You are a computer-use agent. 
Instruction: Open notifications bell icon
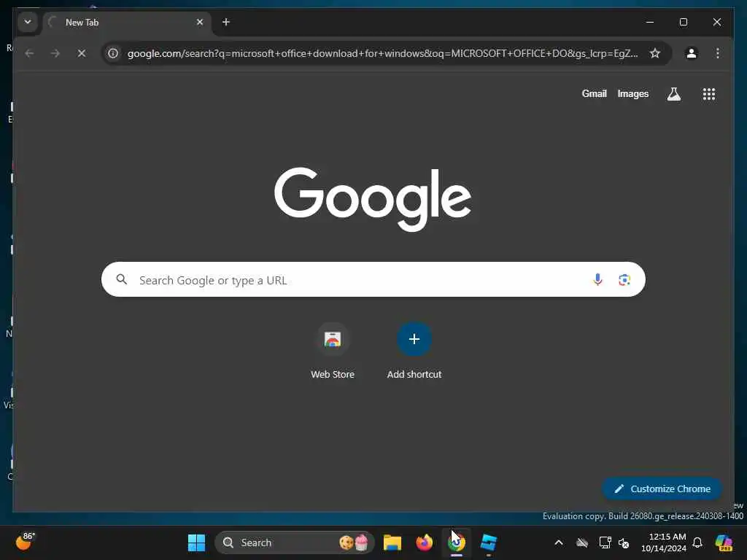click(697, 542)
